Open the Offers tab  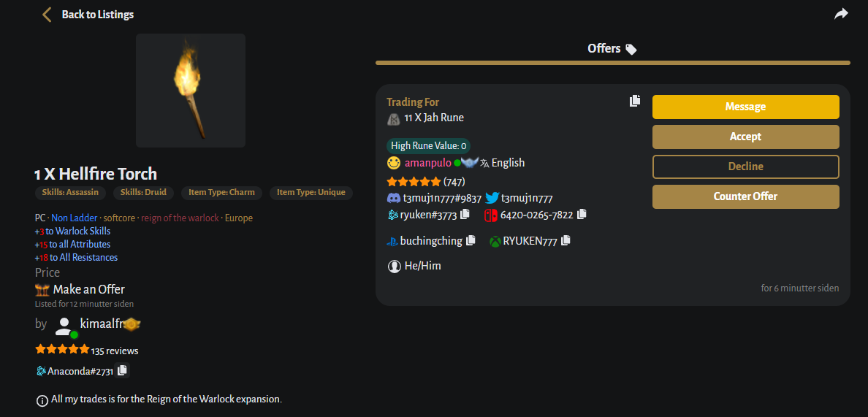point(612,49)
